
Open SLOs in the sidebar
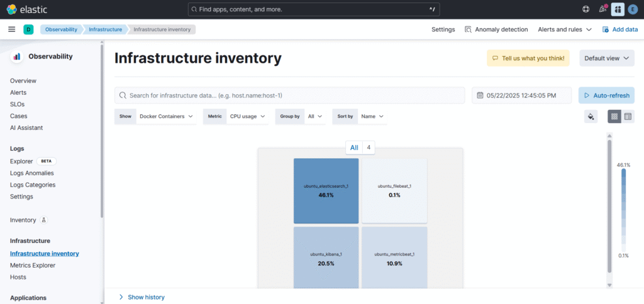tap(17, 104)
